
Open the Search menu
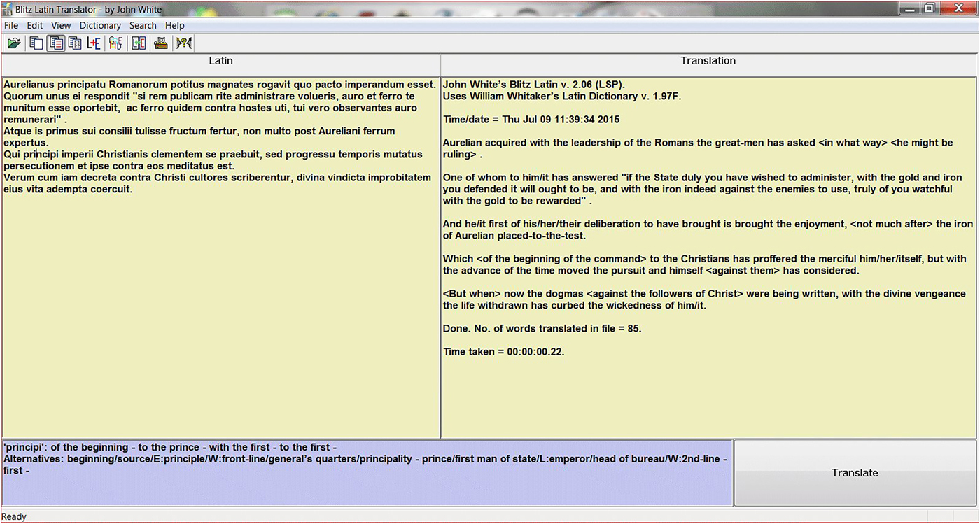click(x=143, y=25)
